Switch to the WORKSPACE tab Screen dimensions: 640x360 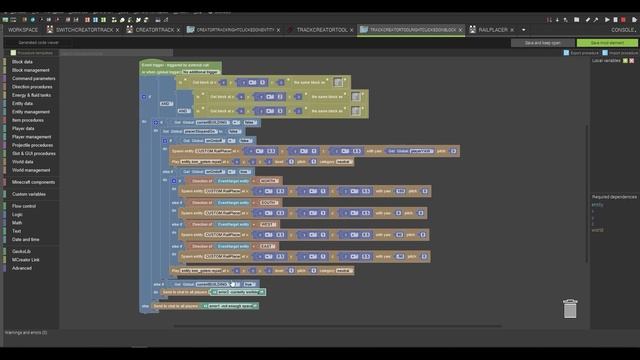[23, 30]
